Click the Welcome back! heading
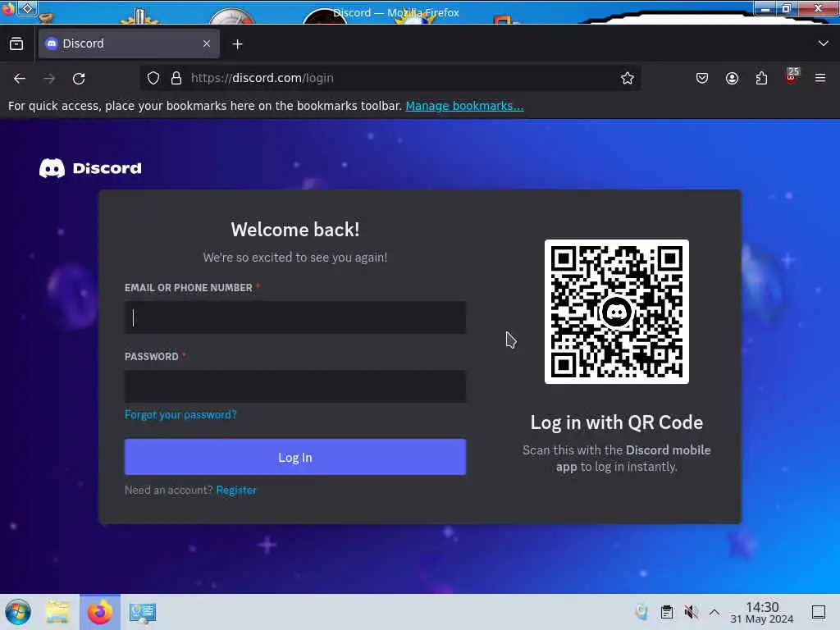The width and height of the screenshot is (840, 630). (295, 230)
